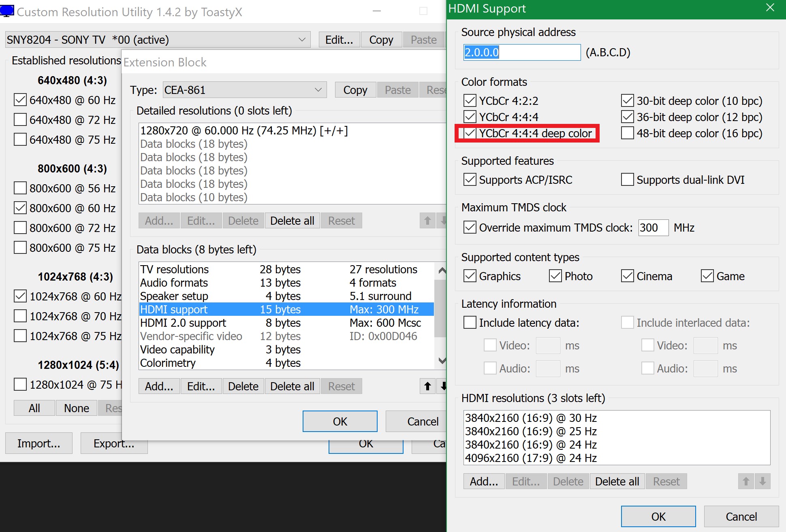Click All under established resolutions
Viewport: 786px width, 532px height.
pyautogui.click(x=34, y=408)
